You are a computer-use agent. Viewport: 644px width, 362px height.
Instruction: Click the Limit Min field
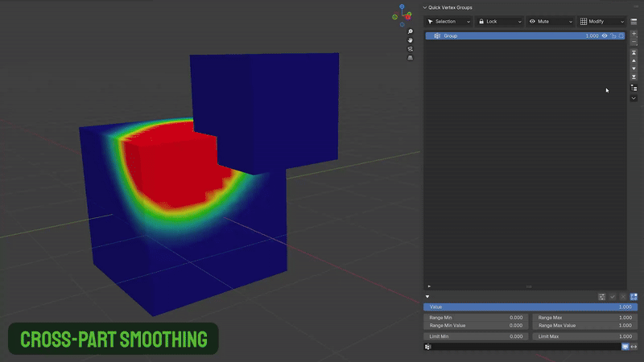(x=476, y=336)
